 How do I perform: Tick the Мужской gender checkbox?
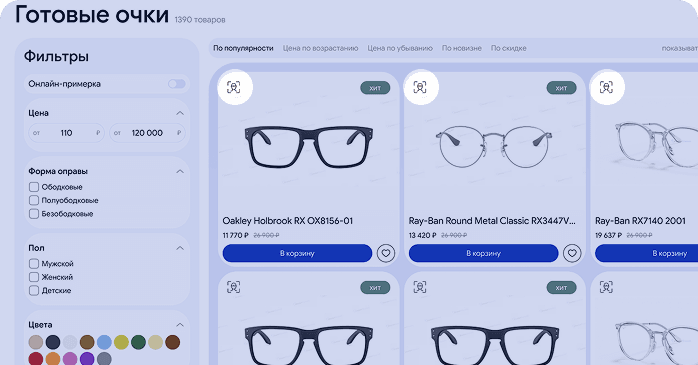(34, 264)
